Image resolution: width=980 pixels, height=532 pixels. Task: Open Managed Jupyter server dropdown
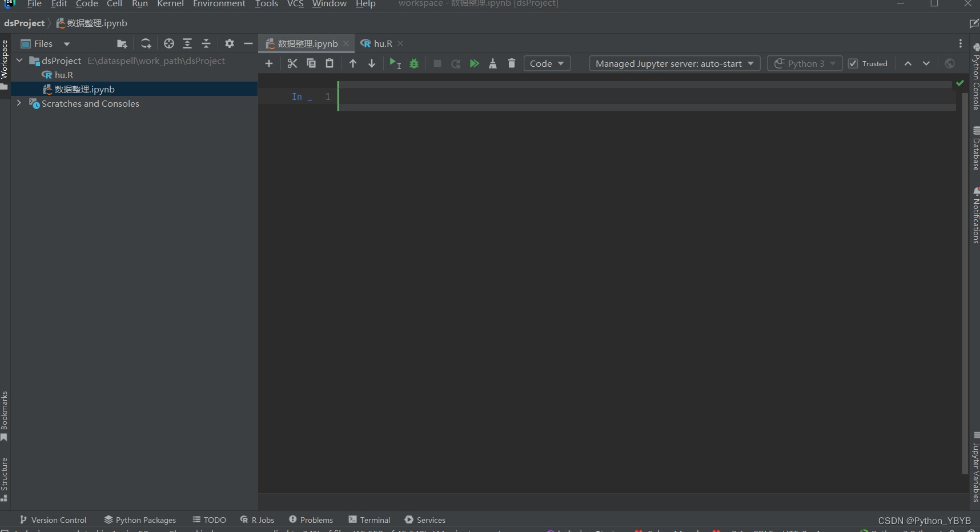pyautogui.click(x=674, y=63)
